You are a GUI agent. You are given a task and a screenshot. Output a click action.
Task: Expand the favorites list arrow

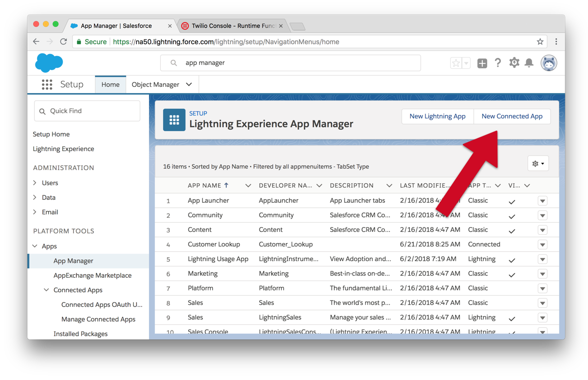coord(466,63)
